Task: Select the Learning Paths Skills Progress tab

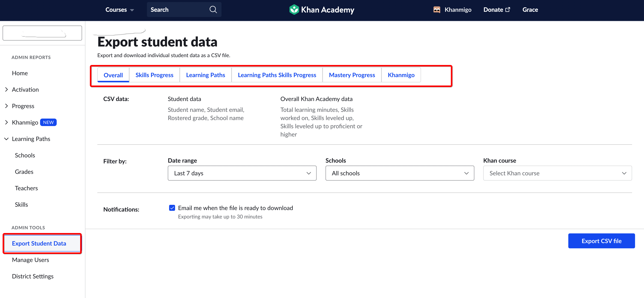Action: tap(277, 75)
